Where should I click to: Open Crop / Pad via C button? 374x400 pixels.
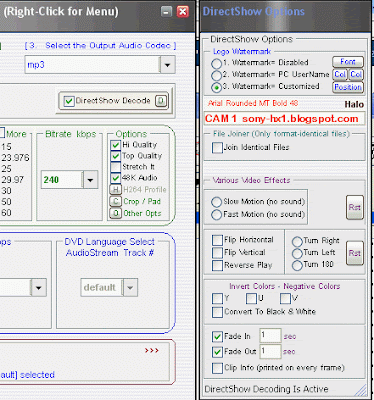[115, 201]
